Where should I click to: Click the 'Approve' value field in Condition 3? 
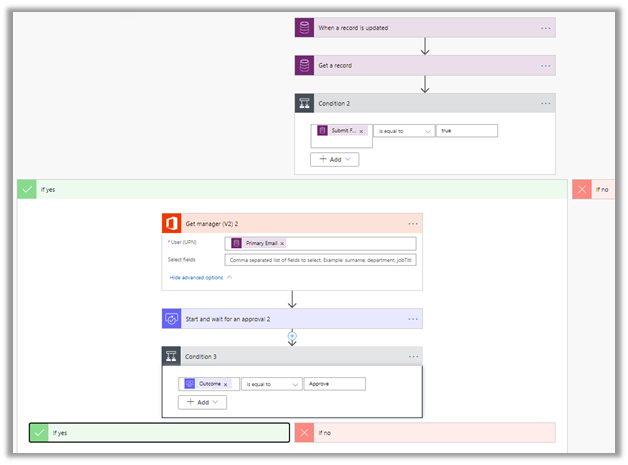pos(335,384)
